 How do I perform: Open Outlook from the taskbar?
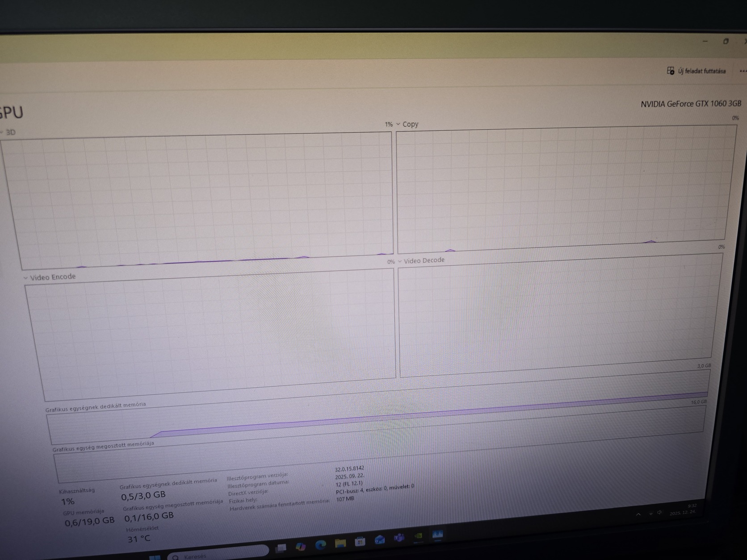(x=380, y=539)
